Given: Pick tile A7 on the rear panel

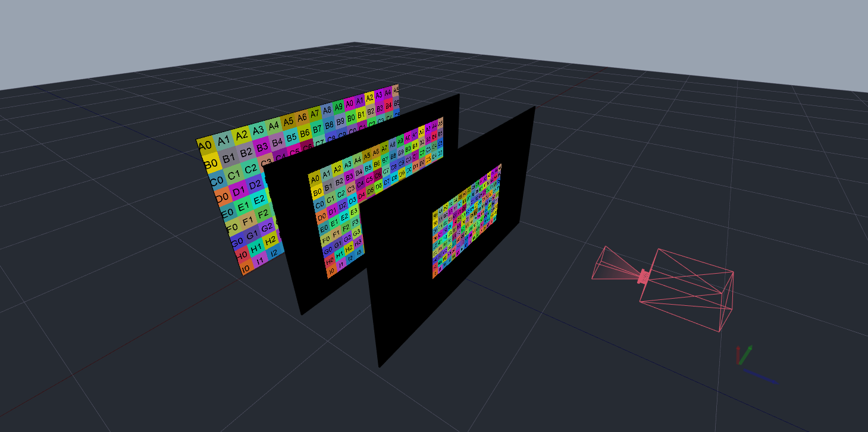Looking at the screenshot, I should 315,113.
